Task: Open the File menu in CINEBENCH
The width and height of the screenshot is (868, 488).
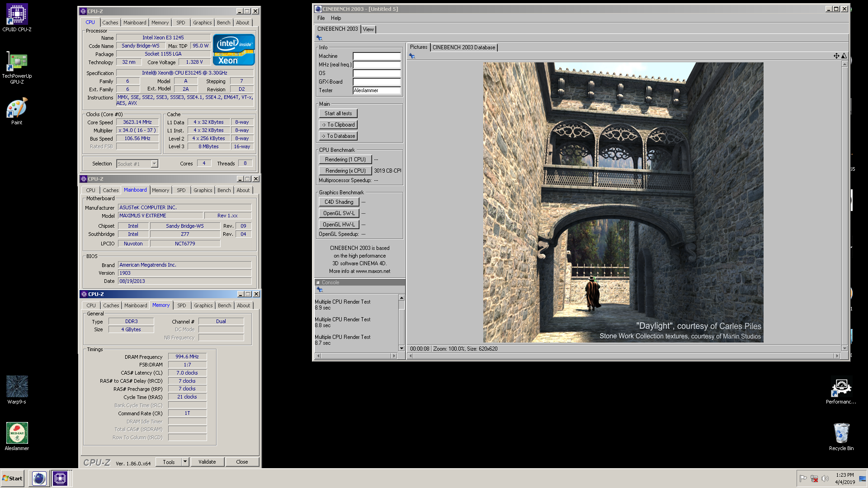Action: click(321, 18)
